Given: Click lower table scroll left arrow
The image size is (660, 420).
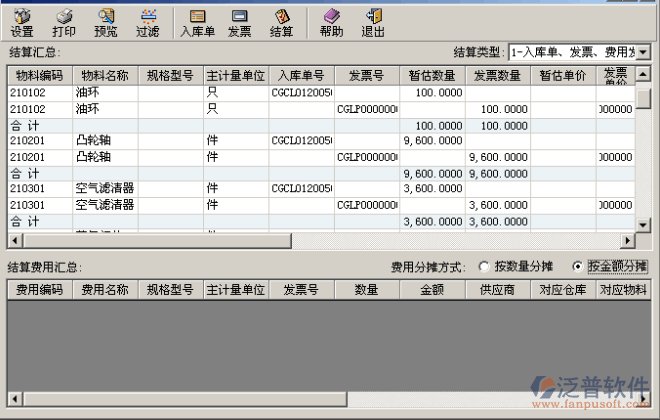Looking at the screenshot, I should pyautogui.click(x=15, y=399).
